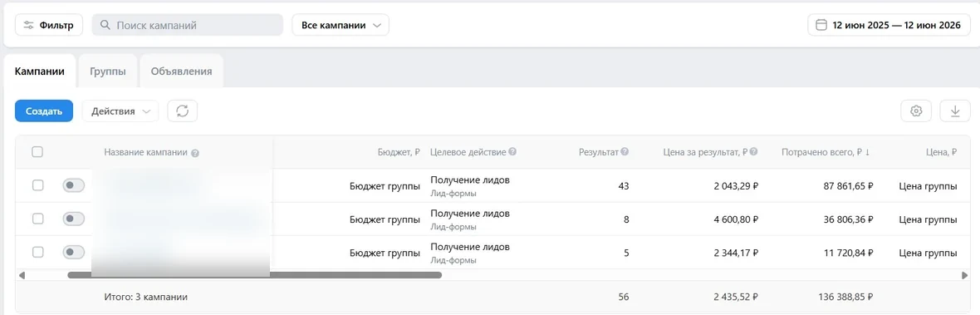Toggle switch for campaign spending 36 806,36 ₽
The height and width of the screenshot is (315, 980).
click(73, 219)
